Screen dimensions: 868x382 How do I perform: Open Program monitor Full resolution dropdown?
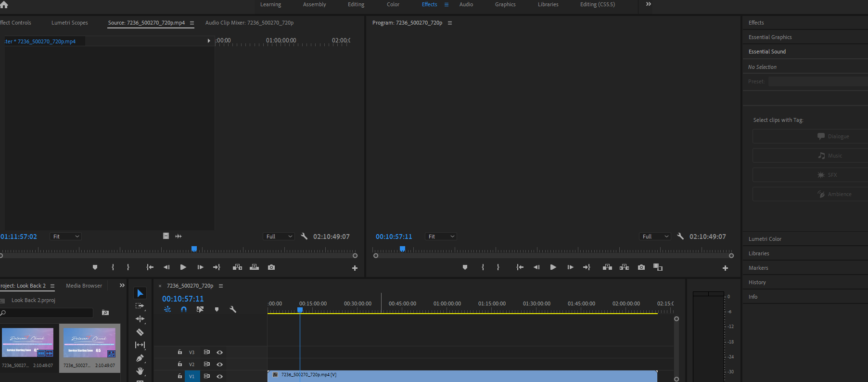655,237
